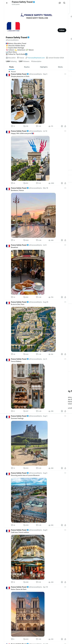
Task: Open the francesafetytravel.com link
Action: point(36,58)
